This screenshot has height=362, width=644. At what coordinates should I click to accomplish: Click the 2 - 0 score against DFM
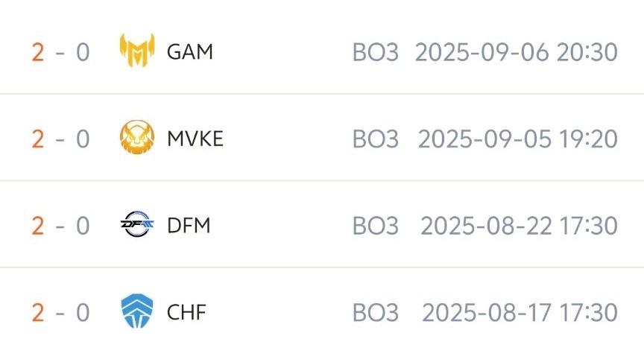click(x=60, y=225)
